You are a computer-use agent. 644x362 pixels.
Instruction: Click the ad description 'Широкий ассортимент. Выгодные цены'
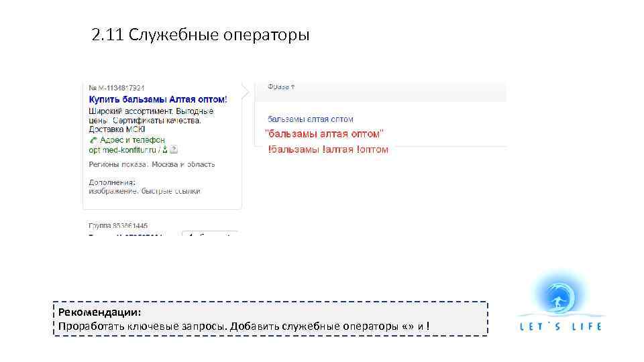[x=151, y=116]
